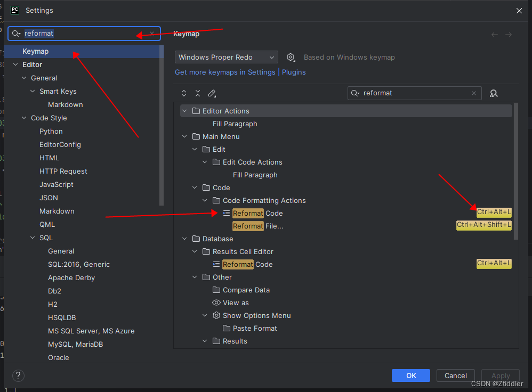Collapse all nodes with the collapse-all icon
This screenshot has width=532, height=392.
pyautogui.click(x=198, y=93)
